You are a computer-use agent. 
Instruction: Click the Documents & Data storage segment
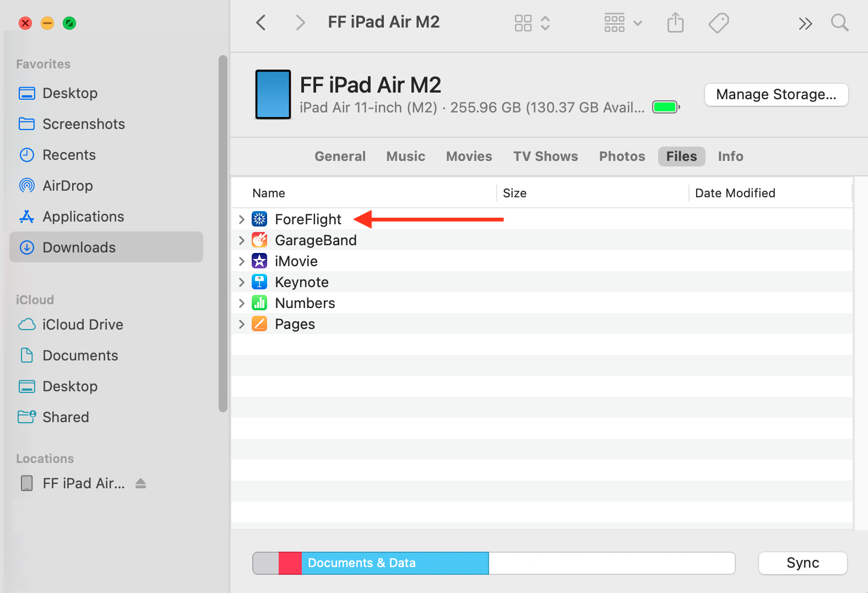395,563
